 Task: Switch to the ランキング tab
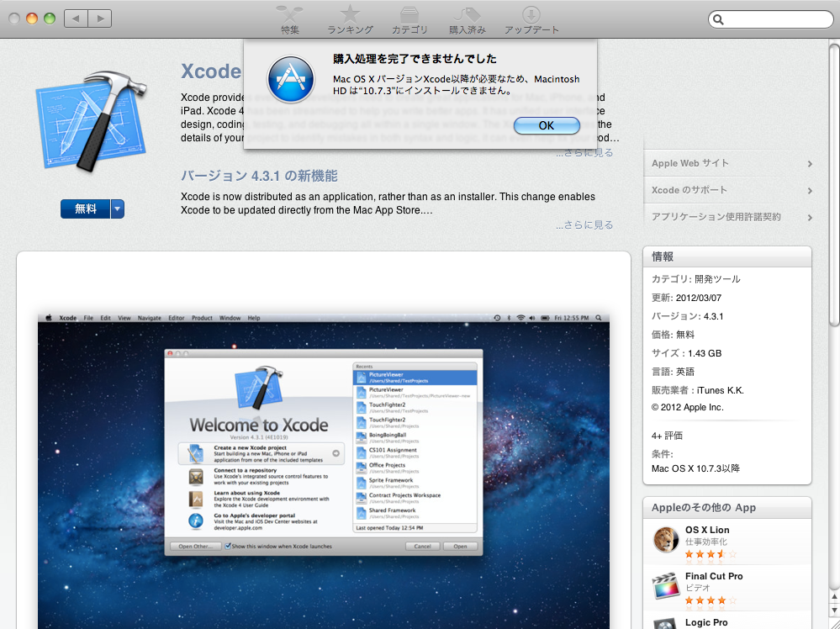pos(350,20)
